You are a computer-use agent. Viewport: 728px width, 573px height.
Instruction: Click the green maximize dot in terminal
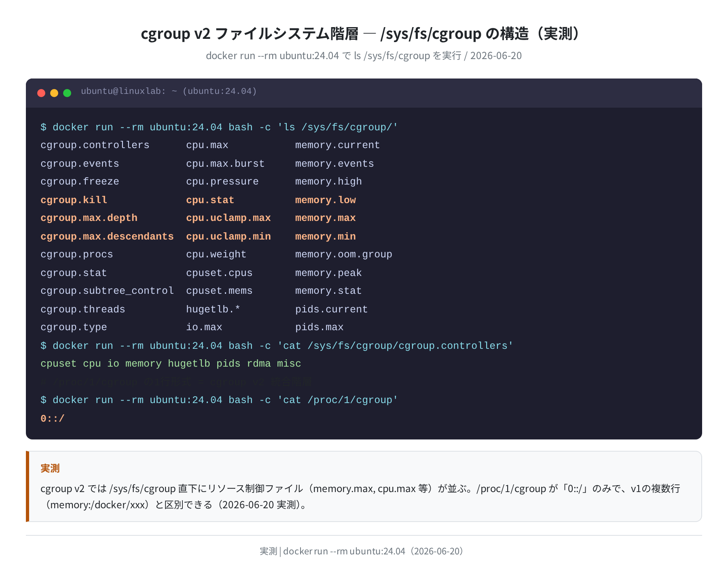(x=67, y=93)
